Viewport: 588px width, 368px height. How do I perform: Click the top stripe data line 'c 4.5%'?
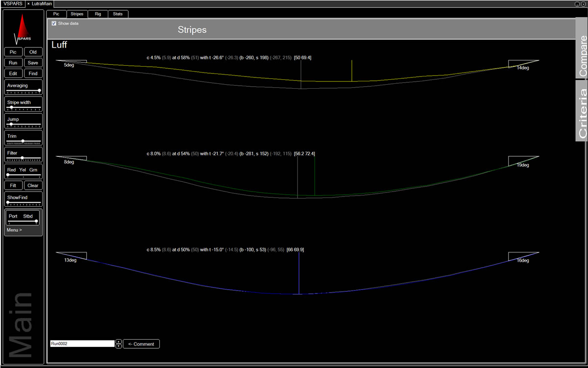point(229,57)
